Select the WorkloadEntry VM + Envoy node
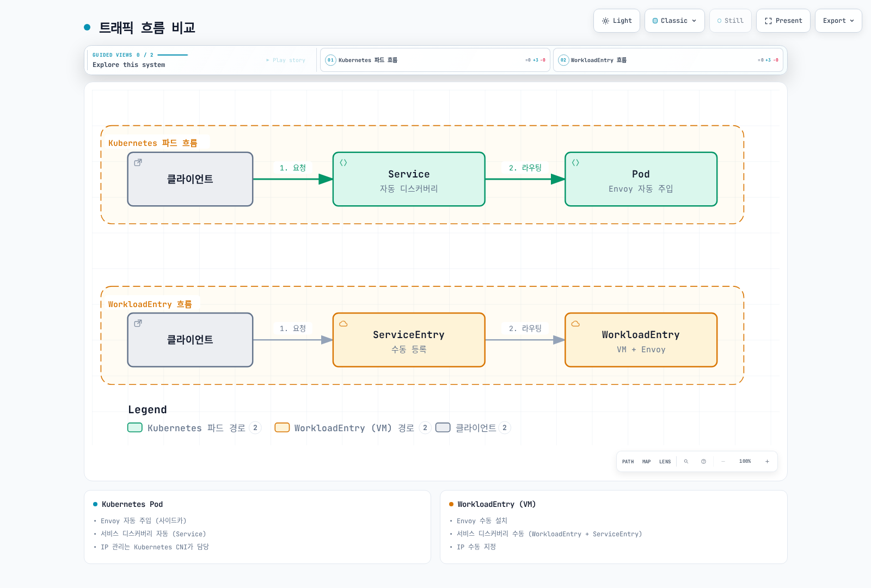This screenshot has width=871, height=588. pyautogui.click(x=641, y=340)
